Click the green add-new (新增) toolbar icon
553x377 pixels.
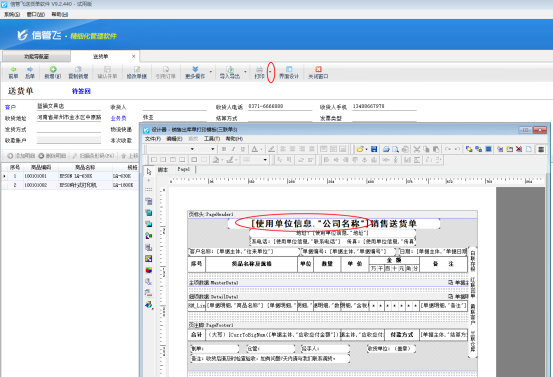point(53,69)
